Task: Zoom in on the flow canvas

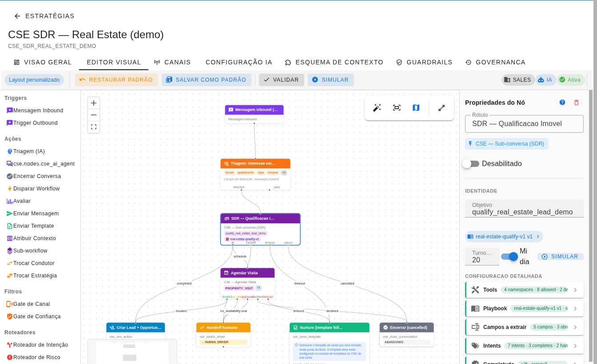Action: tap(94, 103)
